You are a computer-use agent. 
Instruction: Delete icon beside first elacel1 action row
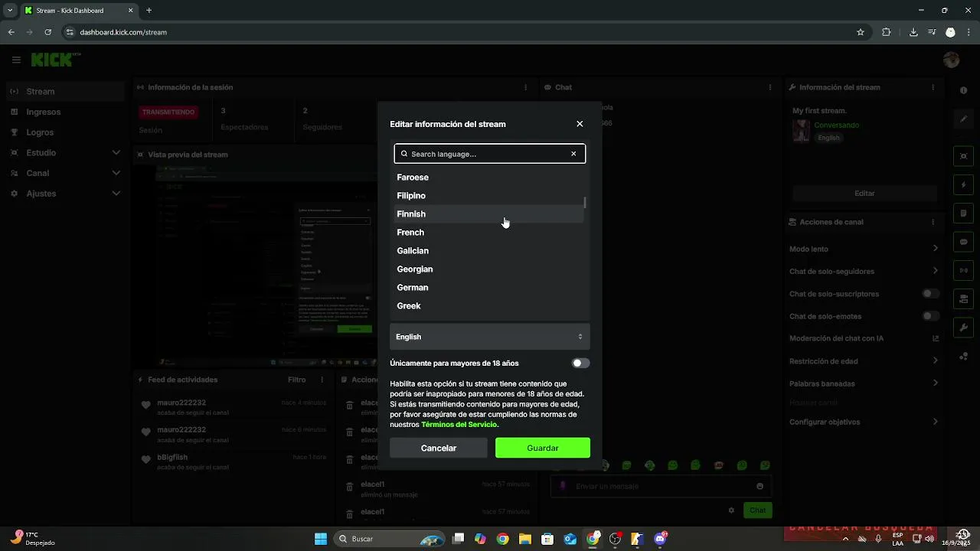[x=349, y=406]
